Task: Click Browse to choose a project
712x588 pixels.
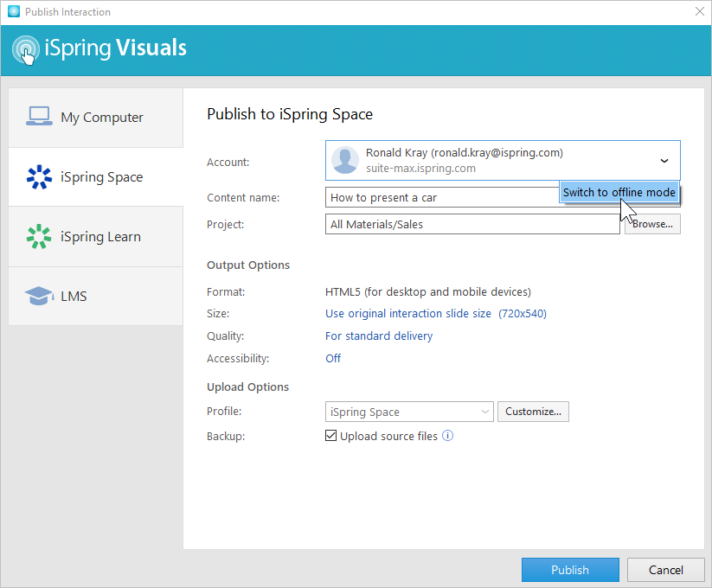Action: pyautogui.click(x=652, y=224)
